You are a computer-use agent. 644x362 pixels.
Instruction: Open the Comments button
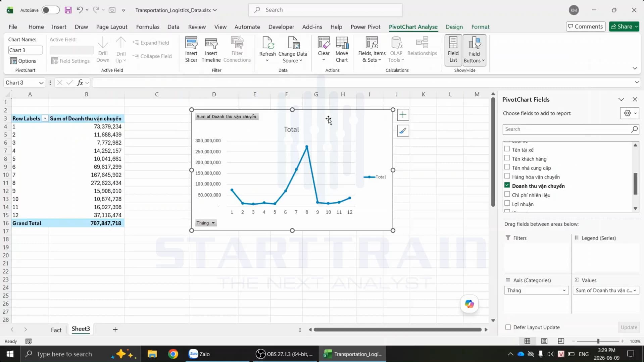[586, 27]
